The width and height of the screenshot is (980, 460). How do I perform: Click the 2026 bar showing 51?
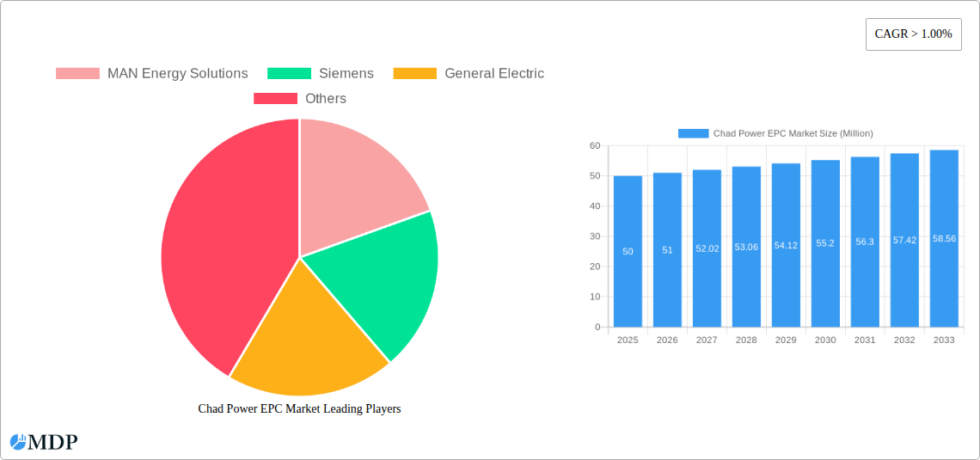pyautogui.click(x=667, y=250)
